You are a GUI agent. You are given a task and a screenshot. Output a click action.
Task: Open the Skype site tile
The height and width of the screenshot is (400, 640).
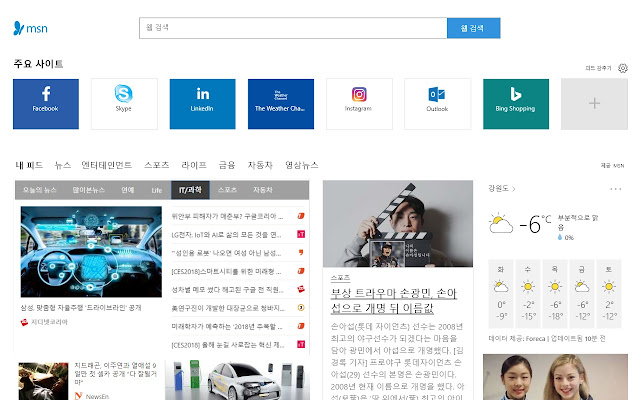point(124,104)
